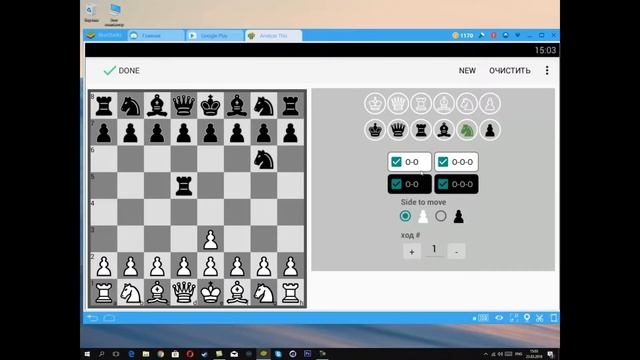Open Opera browser from taskbar
The width and height of the screenshot is (640, 360).
(x=190, y=354)
